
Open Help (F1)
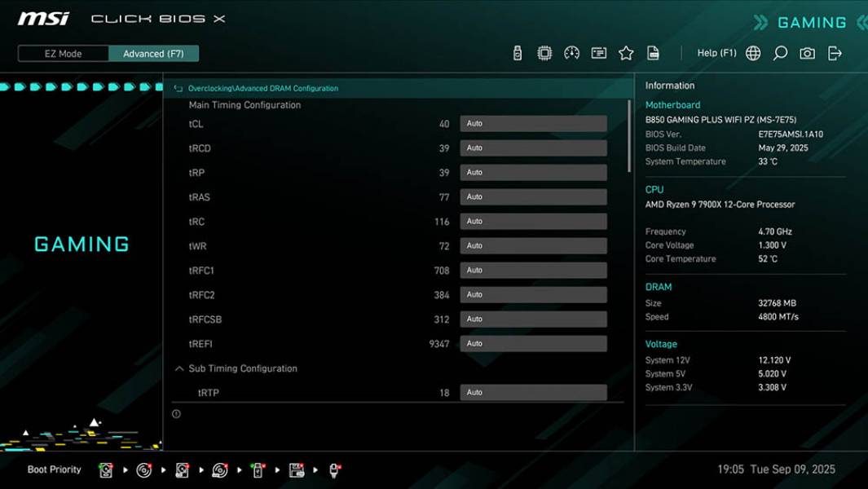click(716, 52)
